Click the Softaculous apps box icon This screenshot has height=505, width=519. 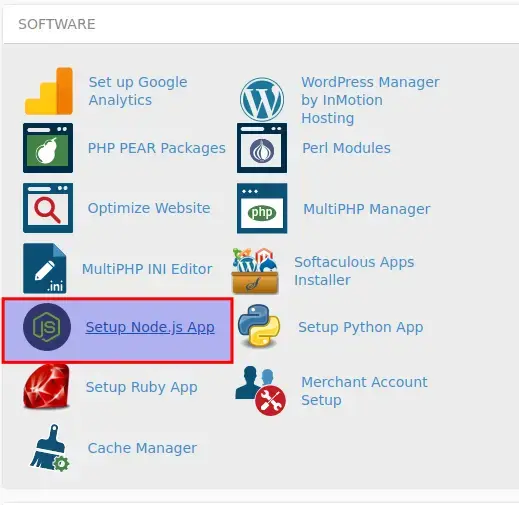coord(255,271)
